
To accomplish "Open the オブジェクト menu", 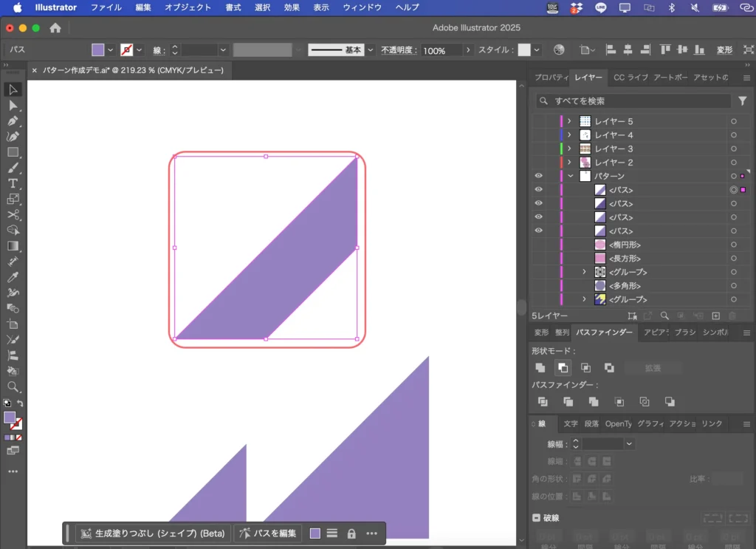I will pyautogui.click(x=188, y=7).
